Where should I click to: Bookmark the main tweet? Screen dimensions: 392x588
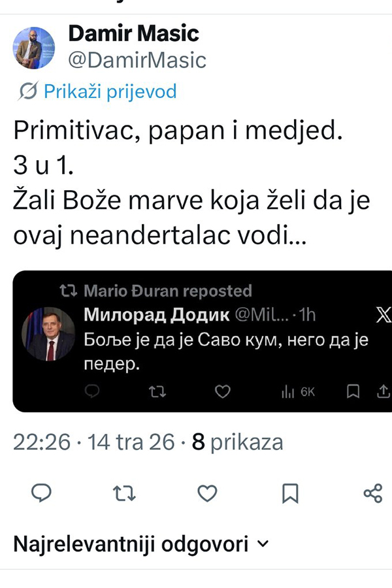point(289,493)
